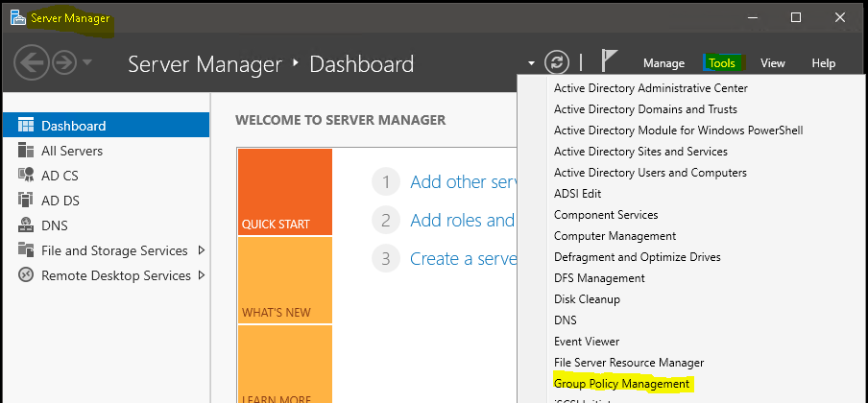Screen dimensions: 868x403
Task: Click the DNS role icon in sidebar
Action: [26, 225]
